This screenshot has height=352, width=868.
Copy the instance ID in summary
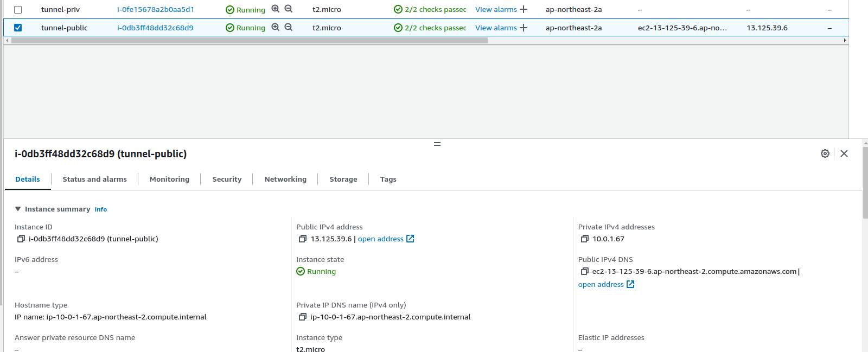coord(21,239)
